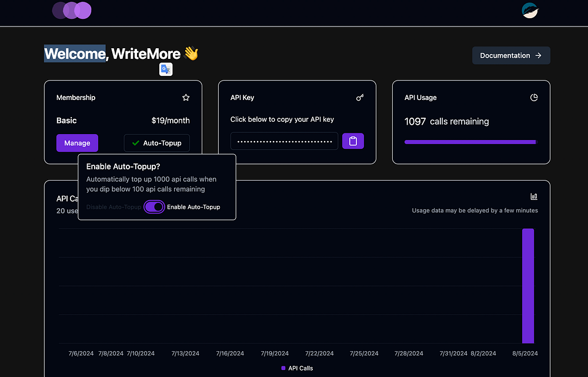This screenshot has height=377, width=588.
Task: Click the 7/8/2024 axis label
Action: pyautogui.click(x=111, y=353)
